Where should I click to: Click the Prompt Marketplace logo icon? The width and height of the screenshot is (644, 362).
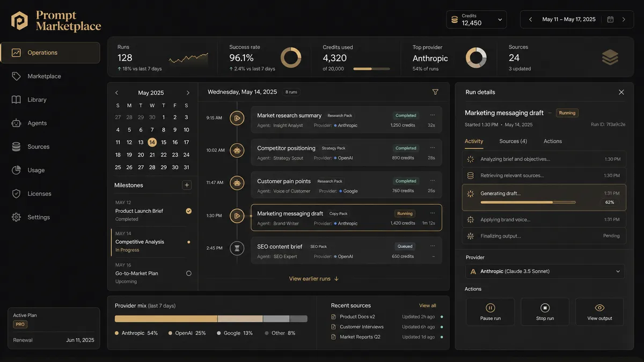pos(19,21)
